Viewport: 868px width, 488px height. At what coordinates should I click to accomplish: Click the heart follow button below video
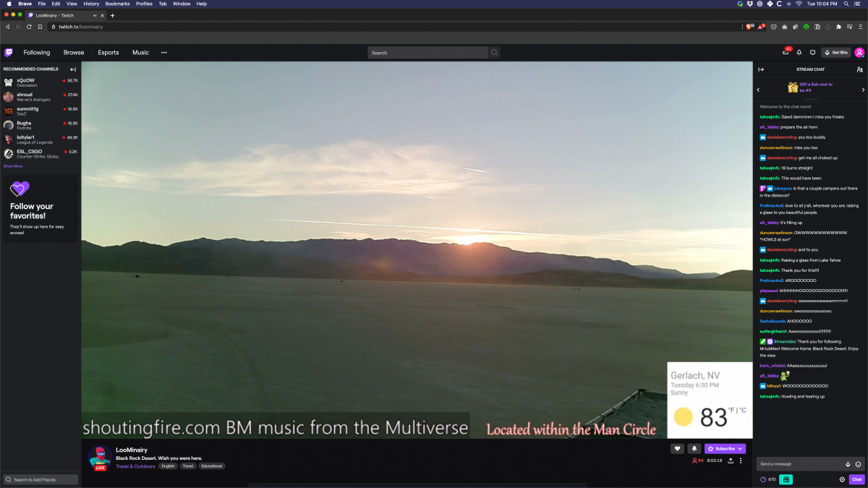[x=677, y=448]
